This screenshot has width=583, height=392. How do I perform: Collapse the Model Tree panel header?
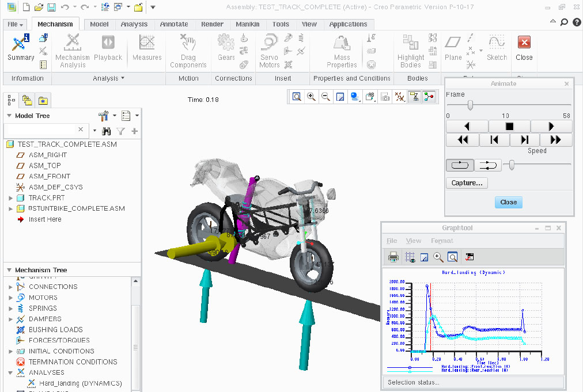pos(9,116)
